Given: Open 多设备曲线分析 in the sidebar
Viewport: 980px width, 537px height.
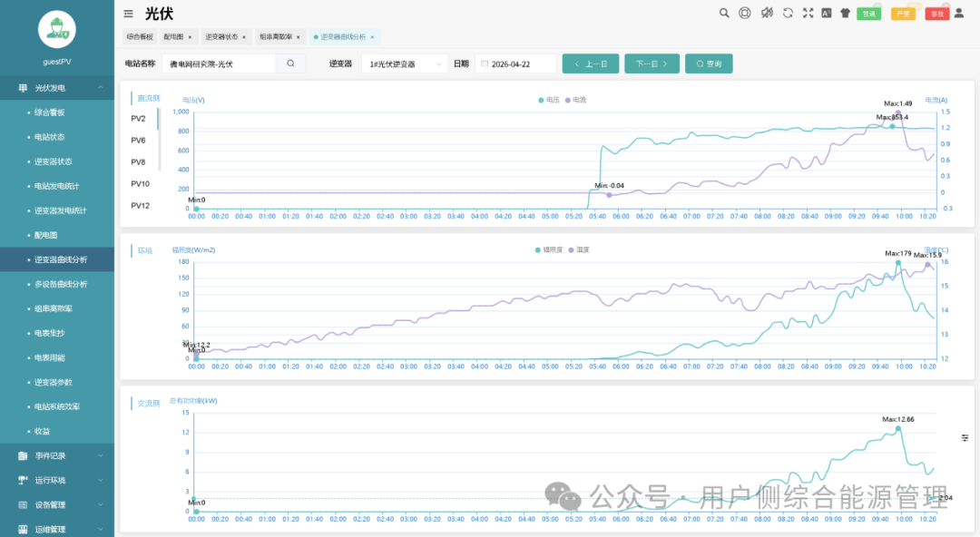Looking at the screenshot, I should [61, 284].
